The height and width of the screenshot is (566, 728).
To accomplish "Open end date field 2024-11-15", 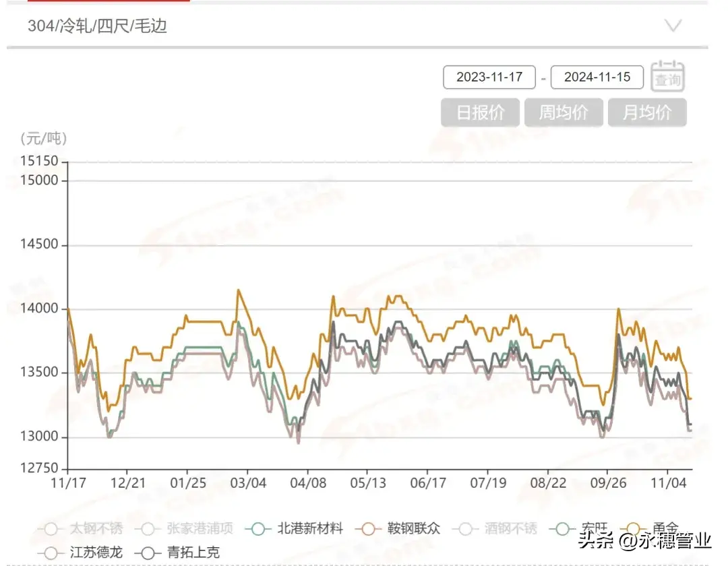I will pyautogui.click(x=597, y=77).
